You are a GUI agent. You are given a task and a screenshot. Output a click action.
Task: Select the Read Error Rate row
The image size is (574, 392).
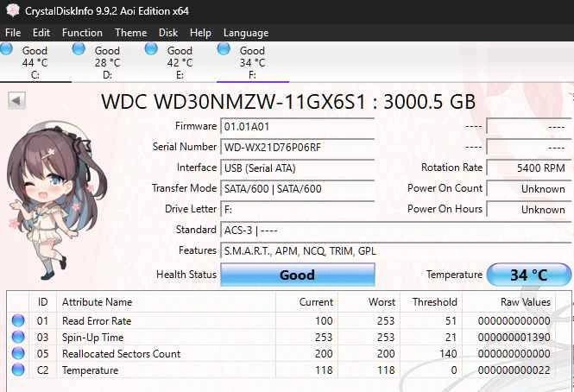[281, 320]
